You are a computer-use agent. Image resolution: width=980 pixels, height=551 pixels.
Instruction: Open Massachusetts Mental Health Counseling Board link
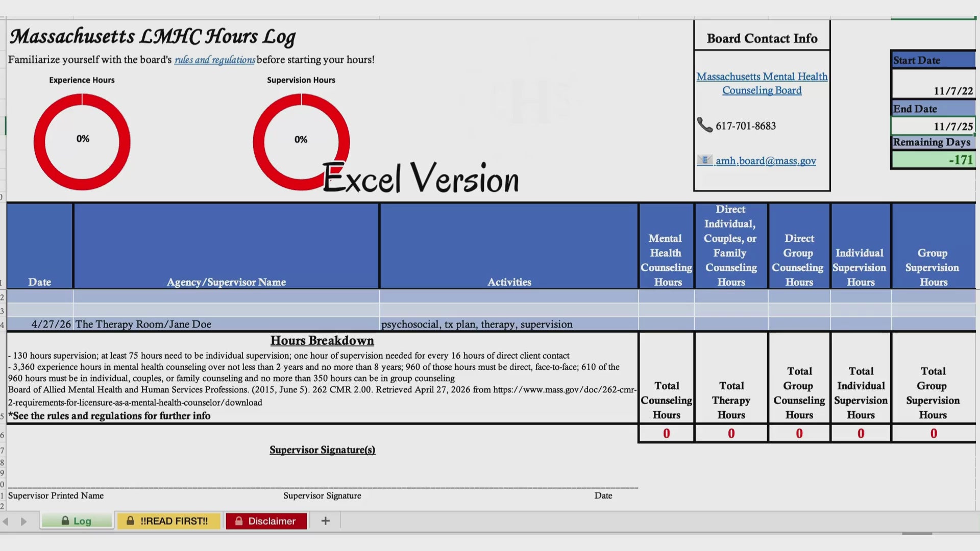(x=762, y=83)
